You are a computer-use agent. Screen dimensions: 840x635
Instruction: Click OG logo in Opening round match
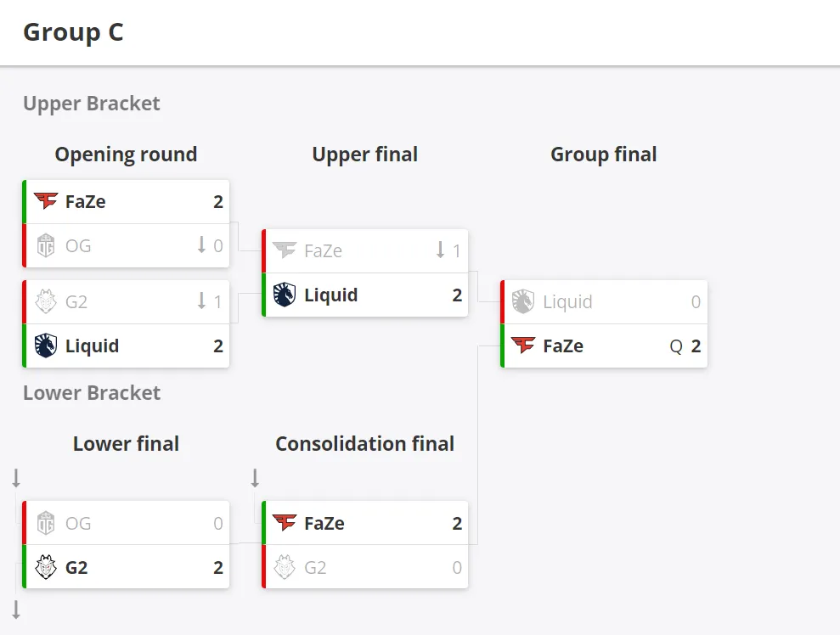click(46, 245)
